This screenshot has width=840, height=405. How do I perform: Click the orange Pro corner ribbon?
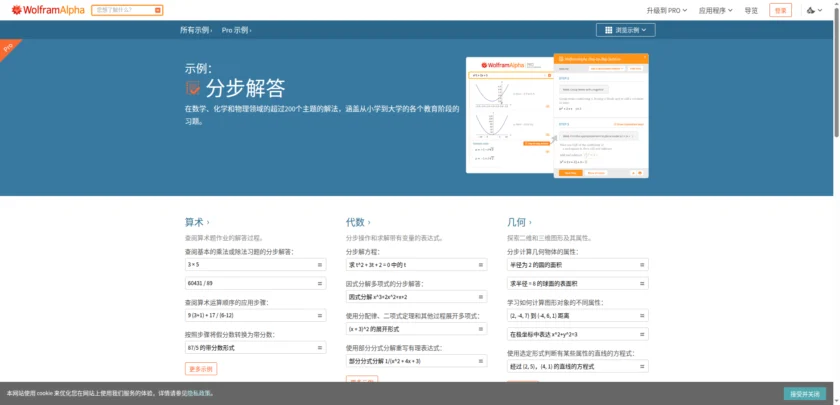click(x=9, y=48)
